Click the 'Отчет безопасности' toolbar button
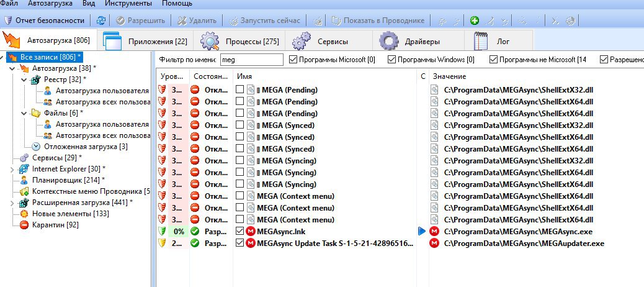 45,20
